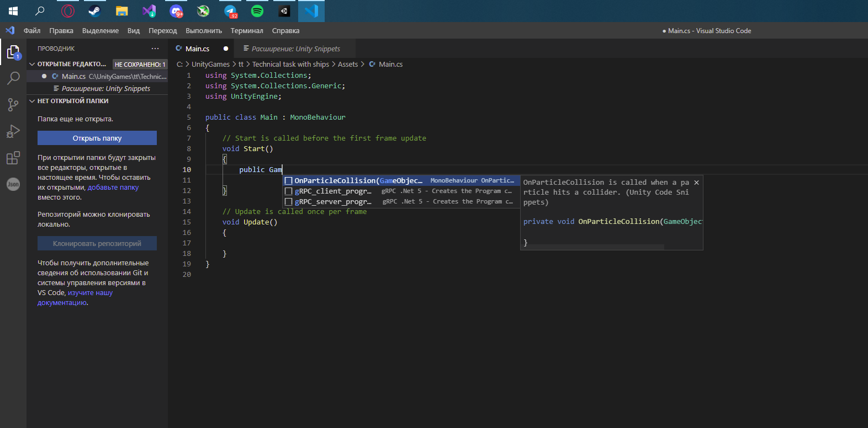Screen dimensions: 868x428
Task: Click the tt breadcrumb segment
Action: tap(241, 65)
